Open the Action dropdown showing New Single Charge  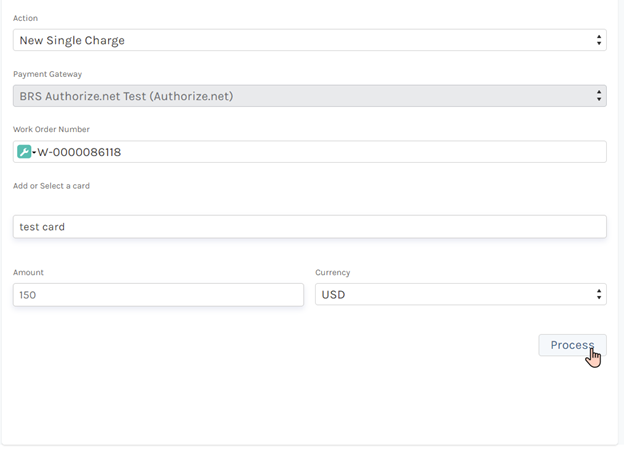pyautogui.click(x=300, y=40)
